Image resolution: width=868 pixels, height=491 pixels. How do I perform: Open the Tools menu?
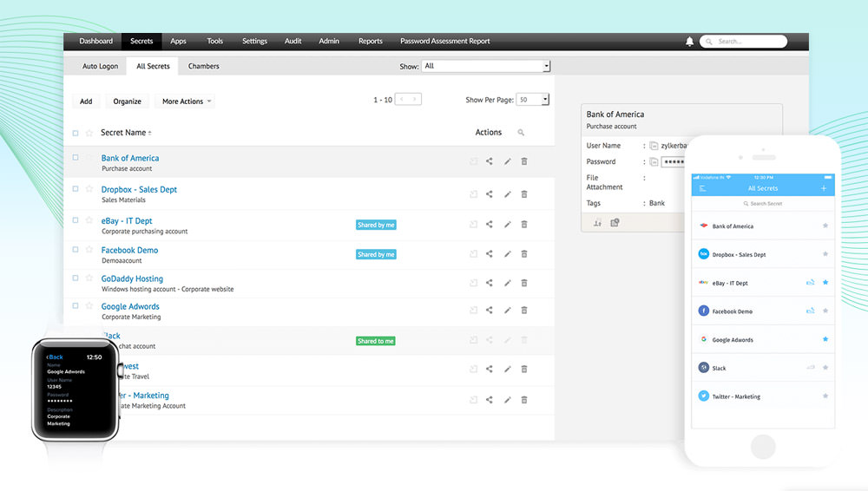(x=214, y=41)
